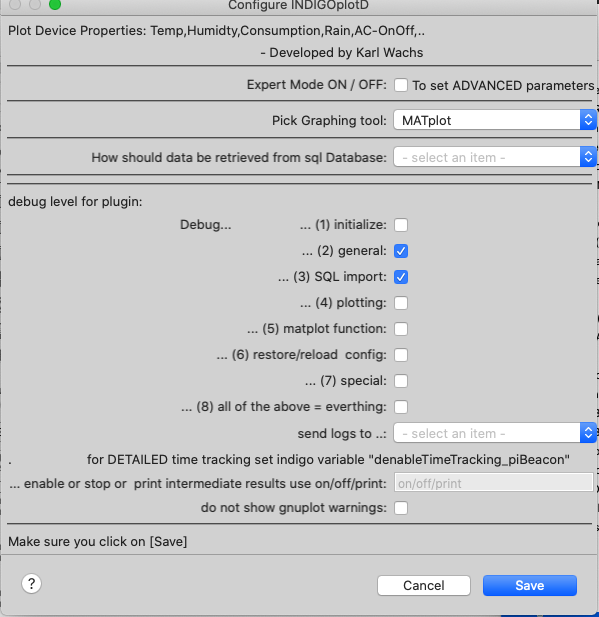Click the green zoom window button

click(x=55, y=4)
